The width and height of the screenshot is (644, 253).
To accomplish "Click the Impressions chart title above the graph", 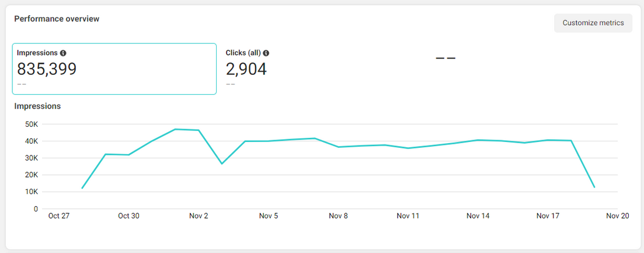I will click(37, 106).
